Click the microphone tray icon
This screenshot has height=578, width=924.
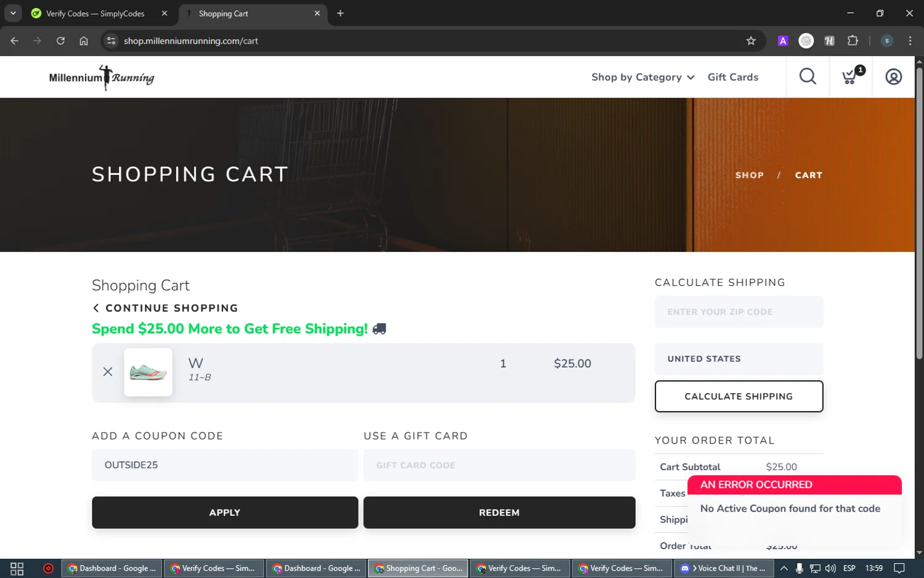tap(799, 568)
